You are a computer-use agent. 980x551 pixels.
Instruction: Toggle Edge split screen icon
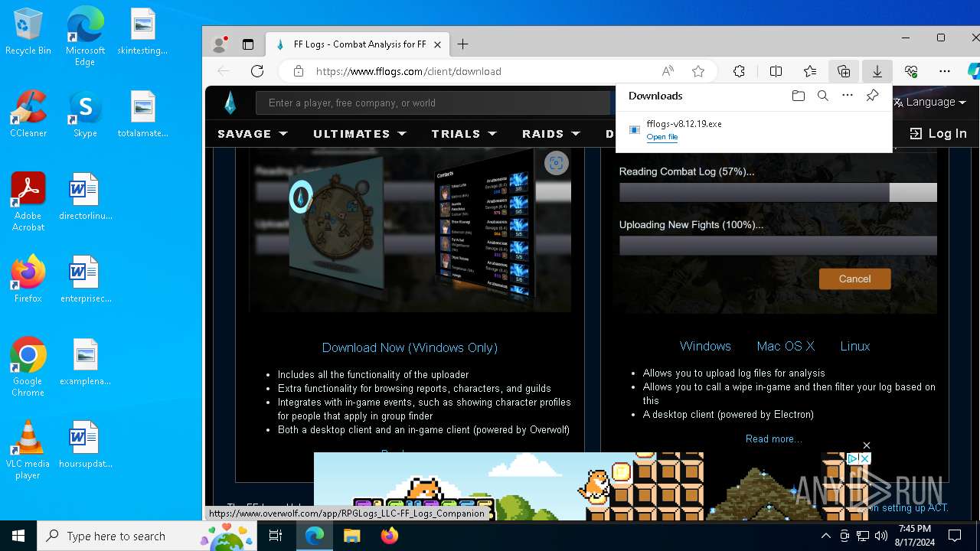[776, 71]
